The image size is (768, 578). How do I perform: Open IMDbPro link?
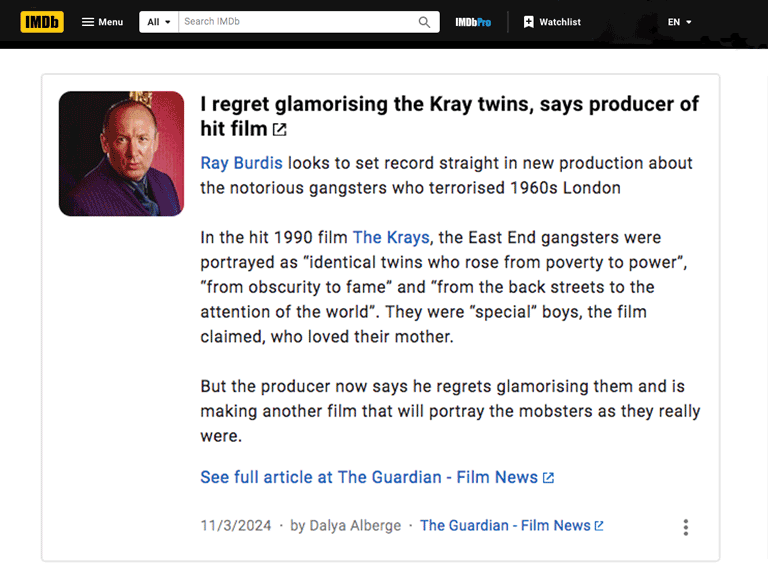click(473, 22)
